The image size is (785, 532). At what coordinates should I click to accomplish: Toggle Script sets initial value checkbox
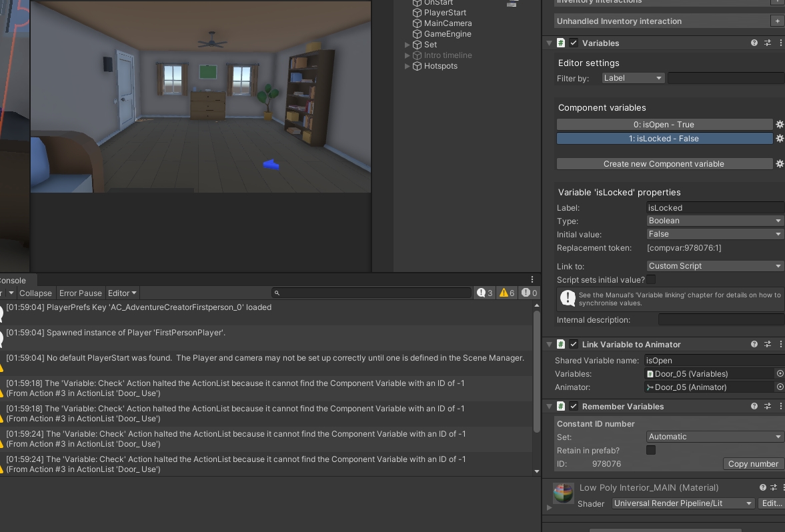651,280
